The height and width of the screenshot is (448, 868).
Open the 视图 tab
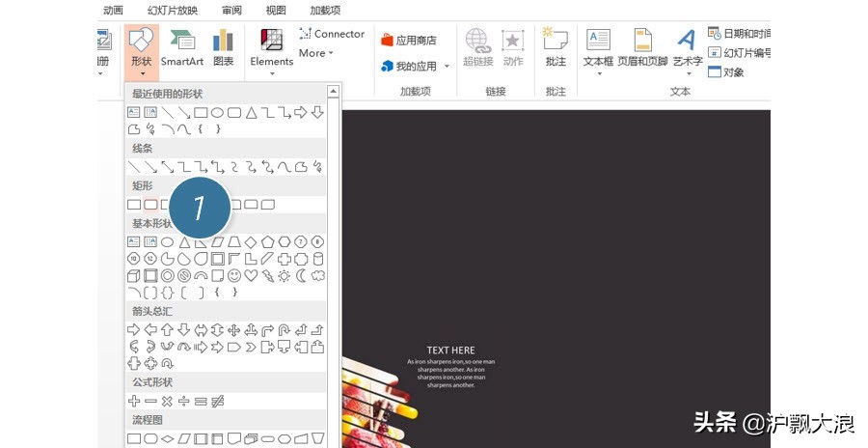(x=276, y=10)
